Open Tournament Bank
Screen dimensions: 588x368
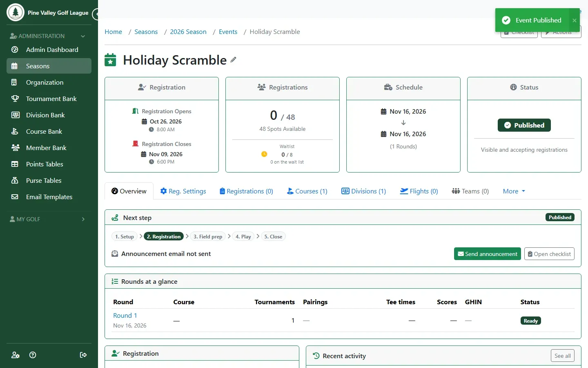pyautogui.click(x=49, y=99)
